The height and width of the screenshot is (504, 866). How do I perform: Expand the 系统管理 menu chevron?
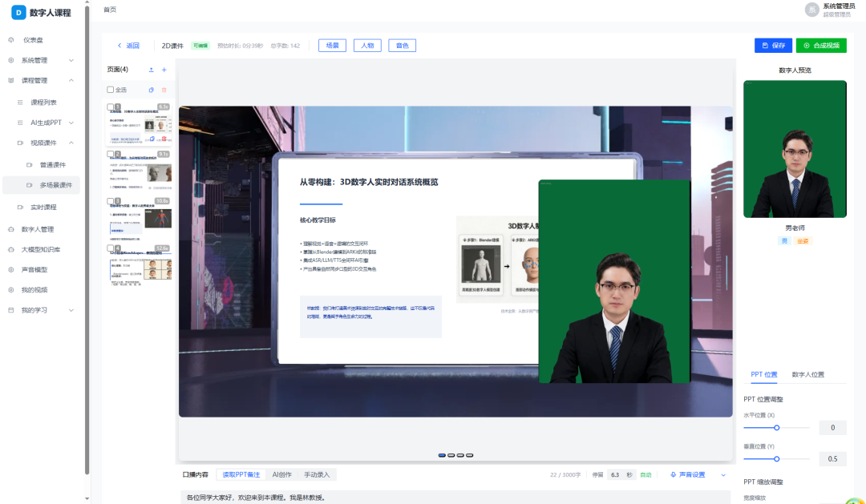click(x=71, y=60)
